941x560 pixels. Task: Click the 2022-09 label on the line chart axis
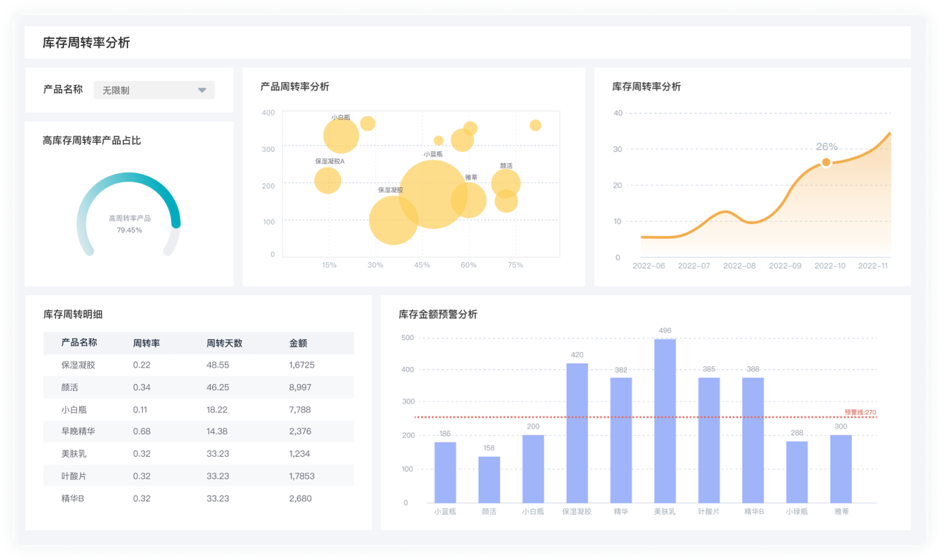pyautogui.click(x=785, y=266)
